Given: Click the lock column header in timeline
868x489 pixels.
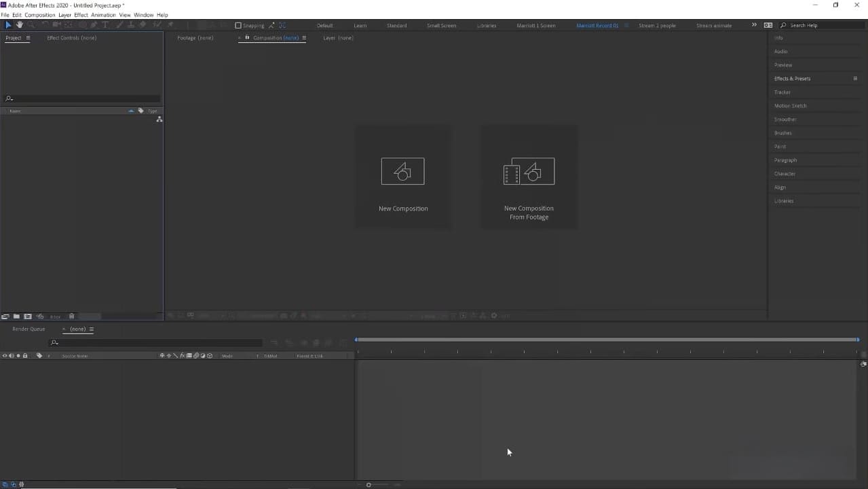Looking at the screenshot, I should coord(25,356).
